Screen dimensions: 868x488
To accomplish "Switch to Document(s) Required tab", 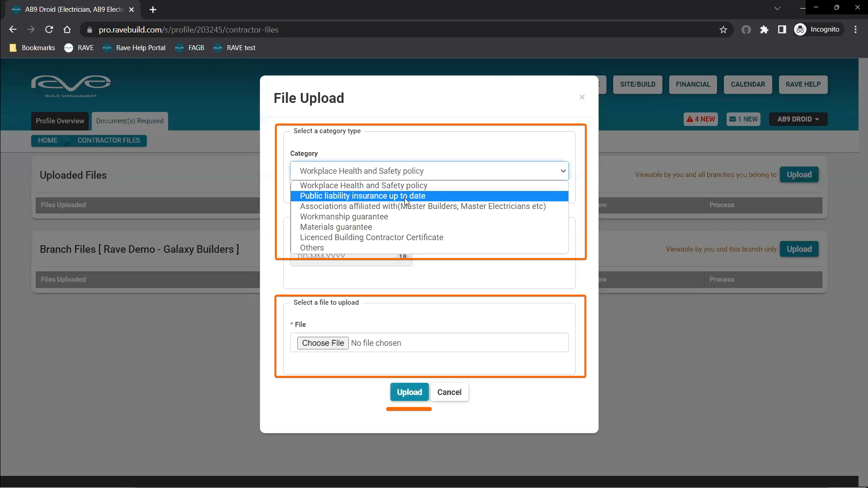I will (x=130, y=121).
